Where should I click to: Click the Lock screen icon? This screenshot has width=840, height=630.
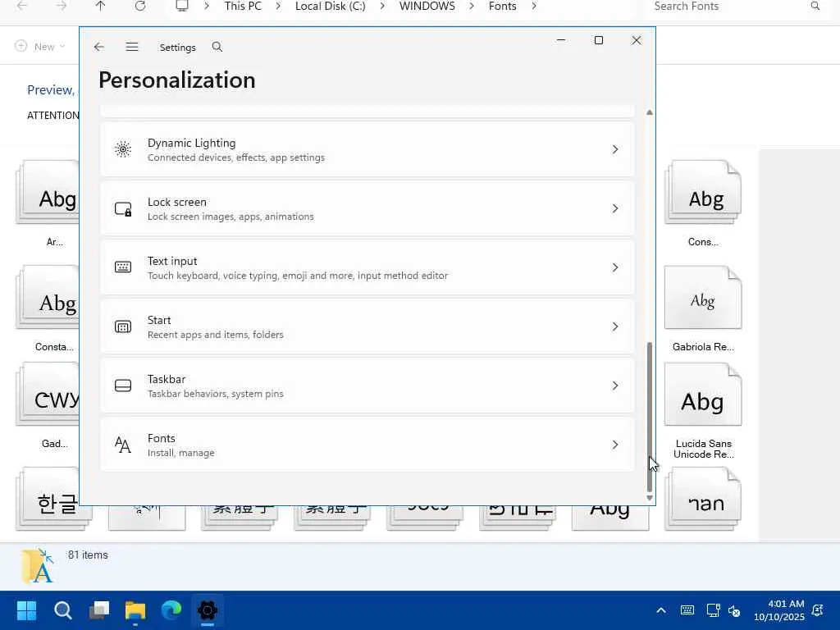coord(123,208)
